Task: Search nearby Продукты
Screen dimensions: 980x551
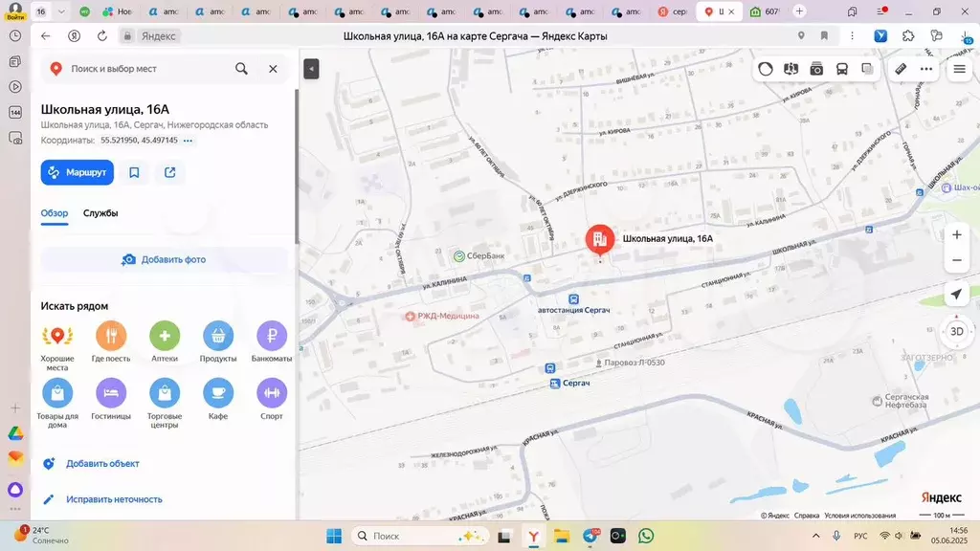Action: 218,342
